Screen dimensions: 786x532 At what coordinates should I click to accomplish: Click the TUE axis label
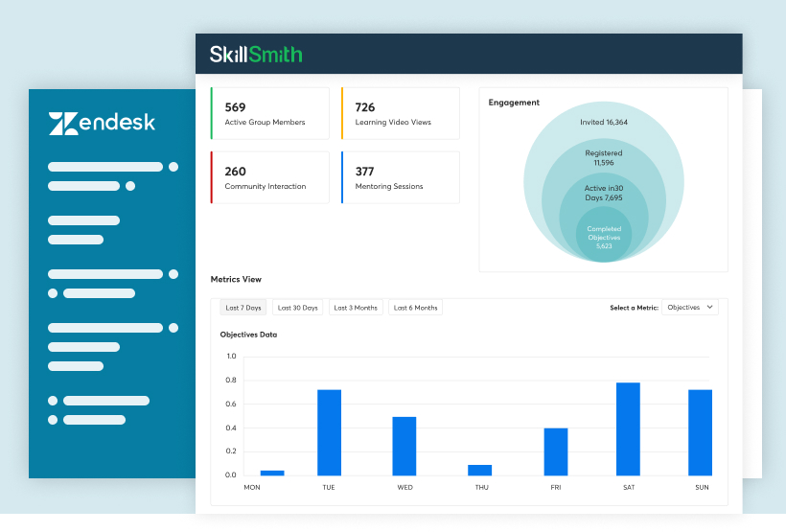(329, 487)
